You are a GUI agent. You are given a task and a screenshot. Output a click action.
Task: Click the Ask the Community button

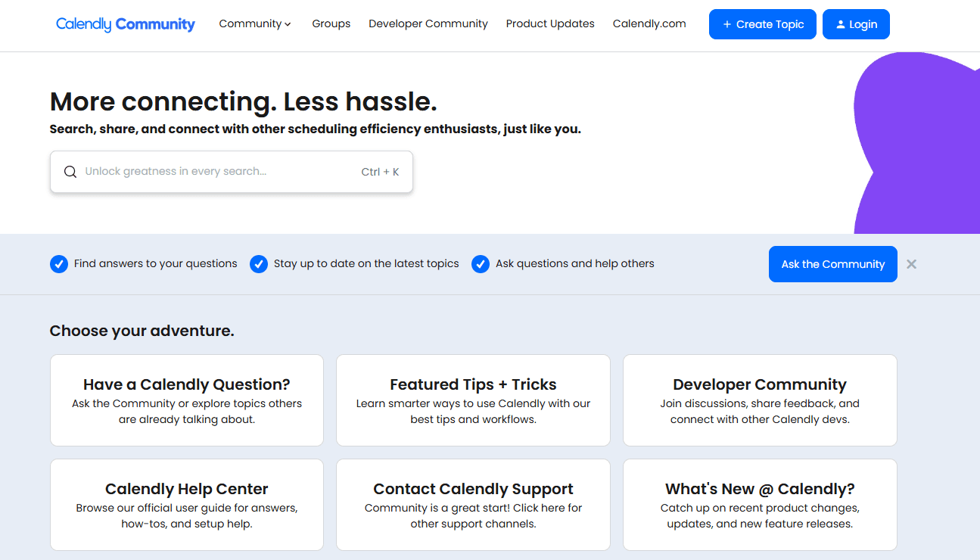(x=833, y=264)
